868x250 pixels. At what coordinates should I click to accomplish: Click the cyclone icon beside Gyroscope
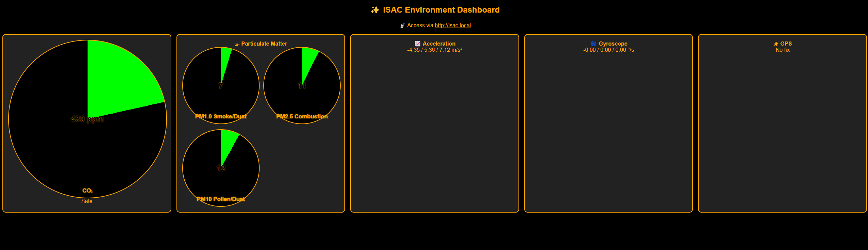594,44
